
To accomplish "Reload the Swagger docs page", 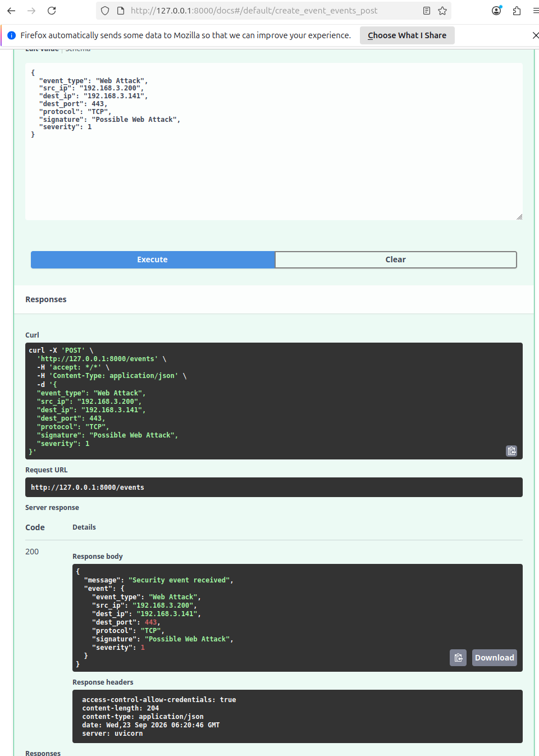I will point(52,11).
